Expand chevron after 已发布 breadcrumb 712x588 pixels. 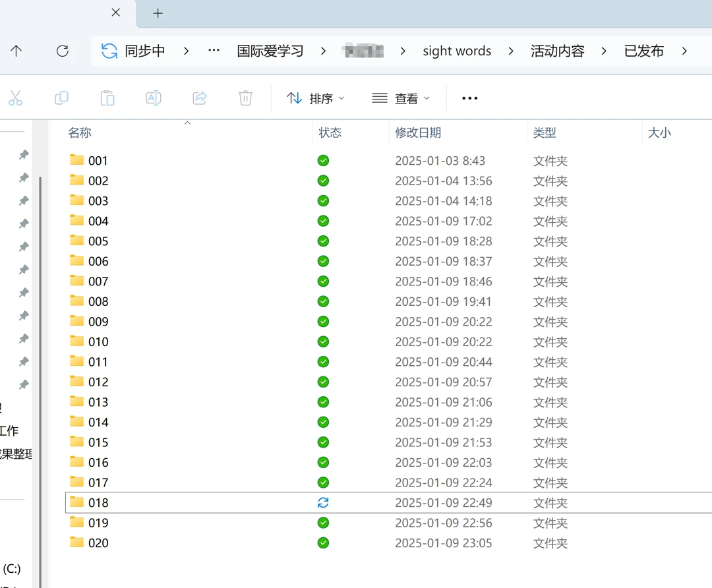pyautogui.click(x=684, y=51)
